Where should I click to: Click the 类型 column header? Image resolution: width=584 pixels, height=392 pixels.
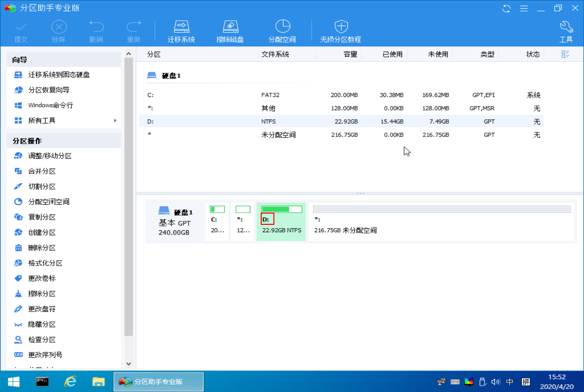487,54
